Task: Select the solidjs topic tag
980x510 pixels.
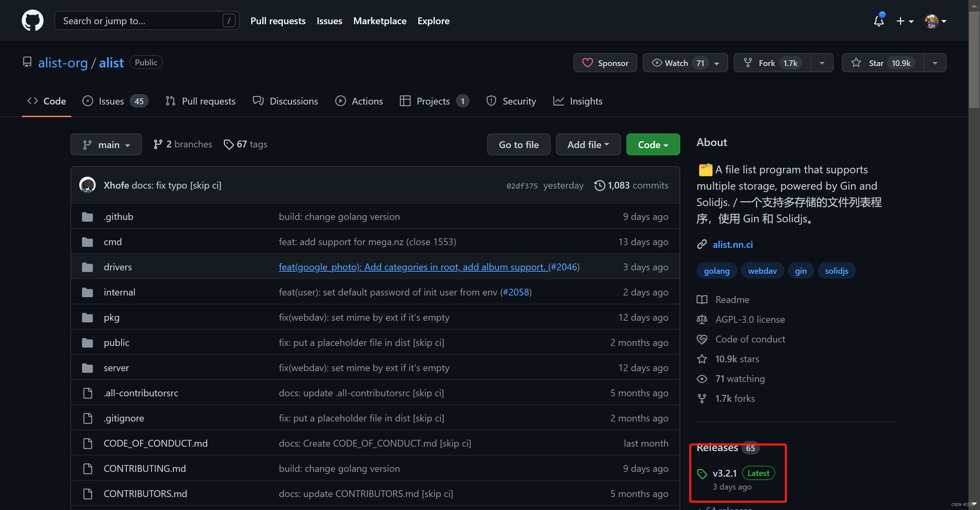Action: click(x=836, y=271)
